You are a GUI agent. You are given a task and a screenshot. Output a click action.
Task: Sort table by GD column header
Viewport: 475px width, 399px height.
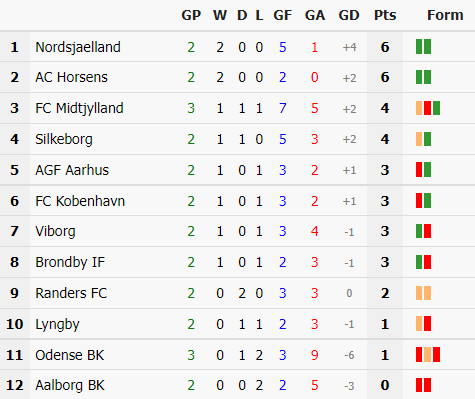tap(349, 15)
